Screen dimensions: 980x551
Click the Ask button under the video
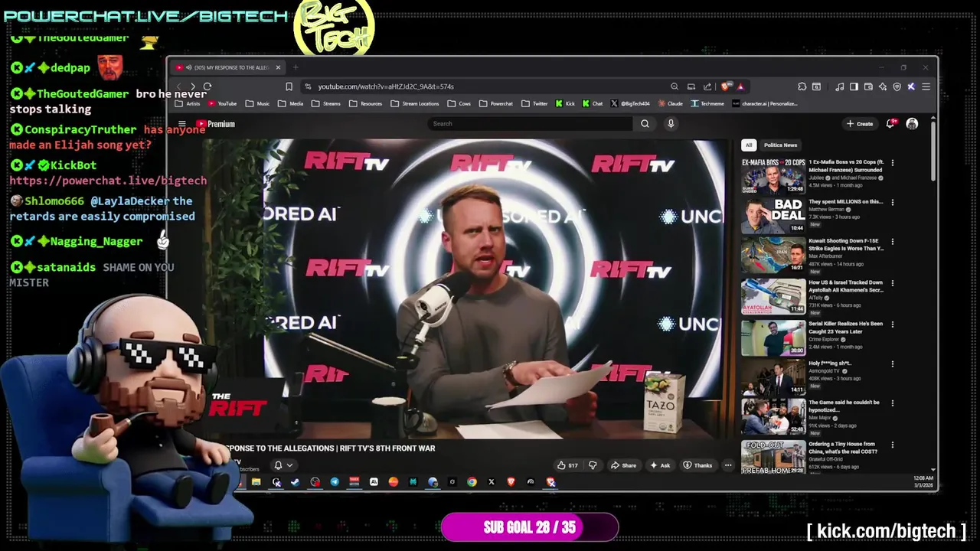click(x=660, y=465)
